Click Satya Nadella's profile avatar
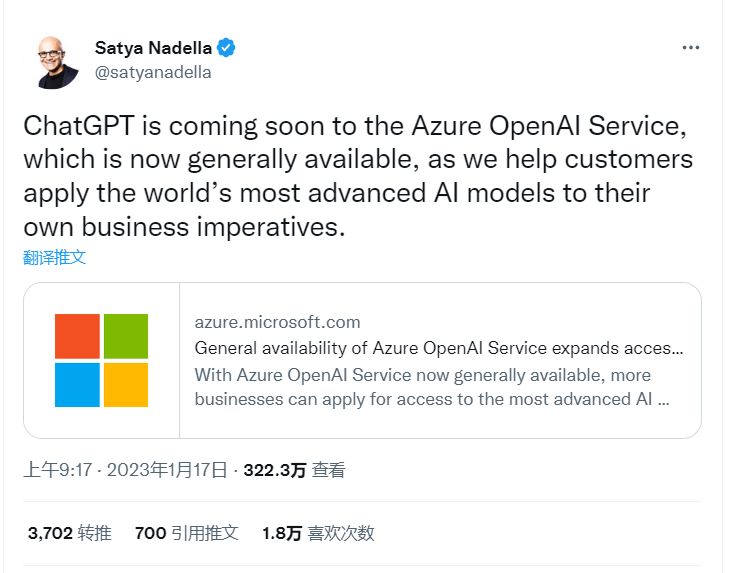This screenshot has width=730, height=573. pyautogui.click(x=57, y=60)
